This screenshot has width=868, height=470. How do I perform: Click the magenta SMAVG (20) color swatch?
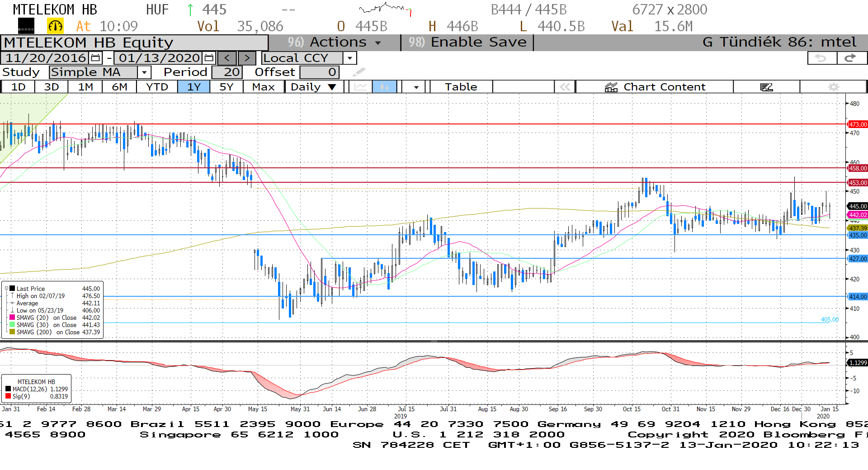click(12, 318)
